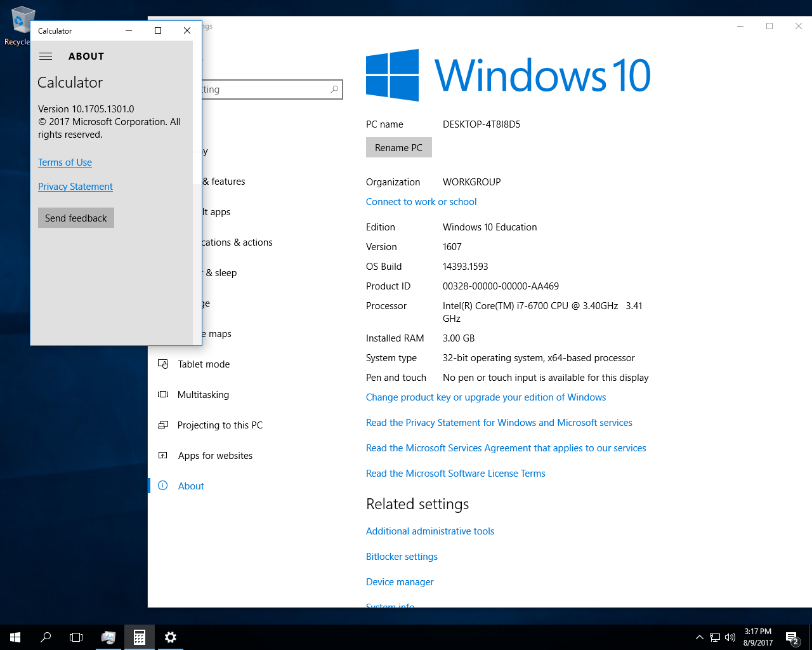This screenshot has height=650, width=812.
Task: Click the About info icon
Action: click(163, 486)
